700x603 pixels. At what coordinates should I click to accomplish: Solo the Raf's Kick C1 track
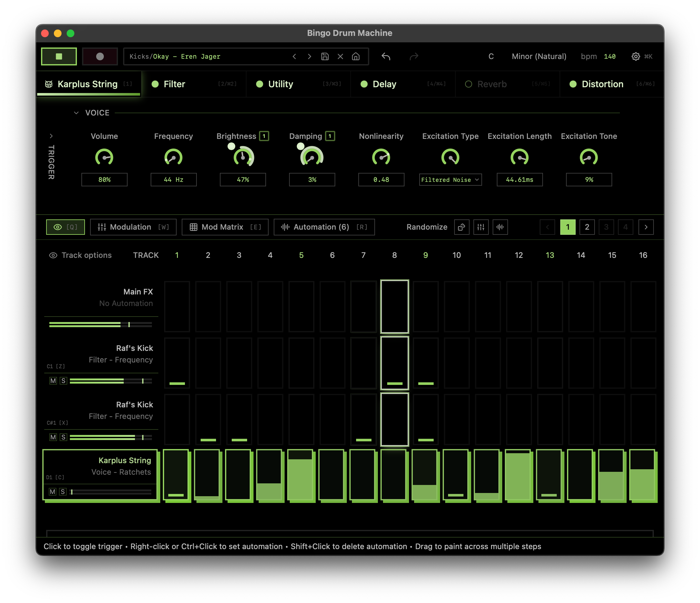[x=63, y=381]
